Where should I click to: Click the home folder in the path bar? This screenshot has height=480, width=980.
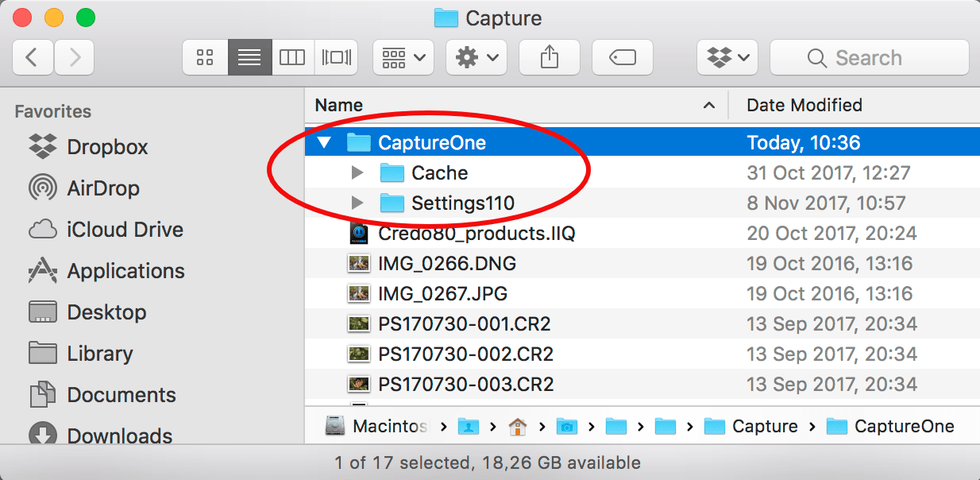tap(518, 427)
